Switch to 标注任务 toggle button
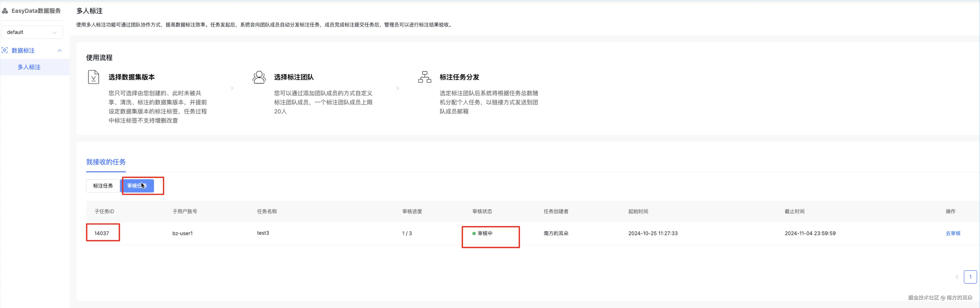Viewport: 980px width, 308px height. pyautogui.click(x=103, y=185)
